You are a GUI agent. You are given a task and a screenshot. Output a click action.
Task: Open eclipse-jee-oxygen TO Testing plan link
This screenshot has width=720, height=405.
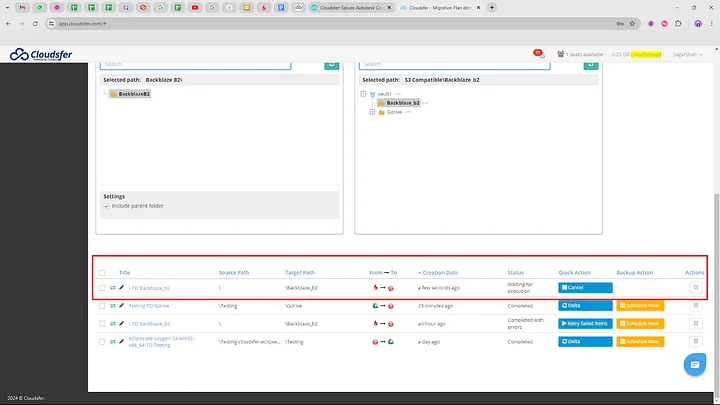click(x=161, y=342)
